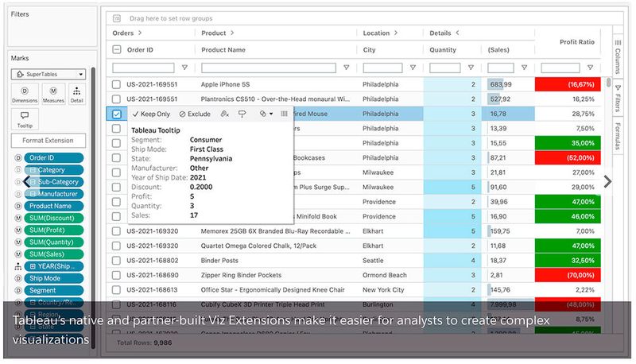Click the 683,99 sales data bar cell

(x=508, y=84)
